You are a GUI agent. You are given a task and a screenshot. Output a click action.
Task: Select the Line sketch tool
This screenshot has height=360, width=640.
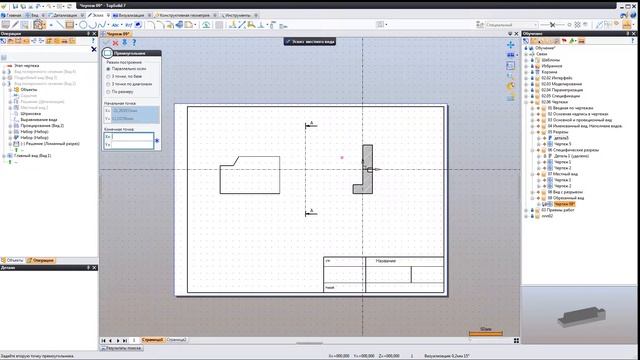pos(60,25)
